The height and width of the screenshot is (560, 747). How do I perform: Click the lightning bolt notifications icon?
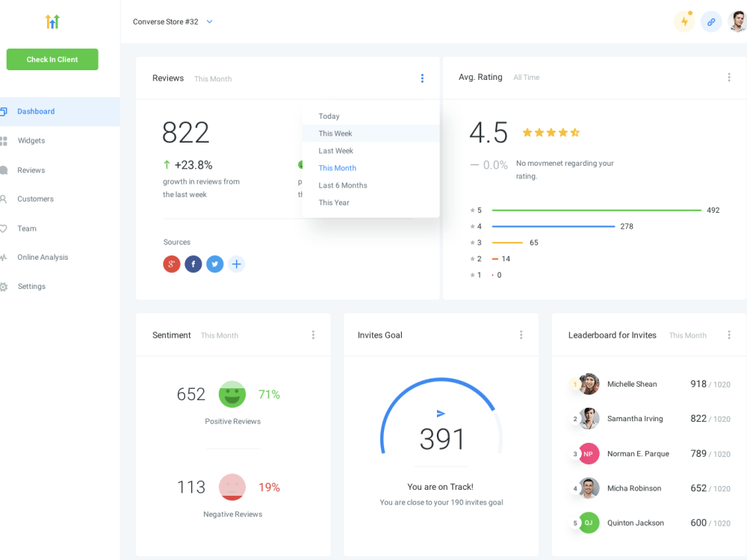pyautogui.click(x=684, y=22)
